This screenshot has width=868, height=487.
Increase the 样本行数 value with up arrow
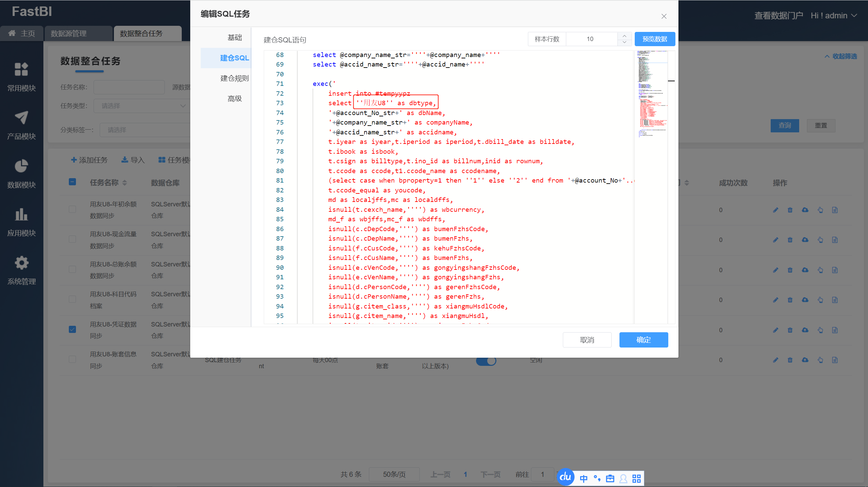(624, 36)
